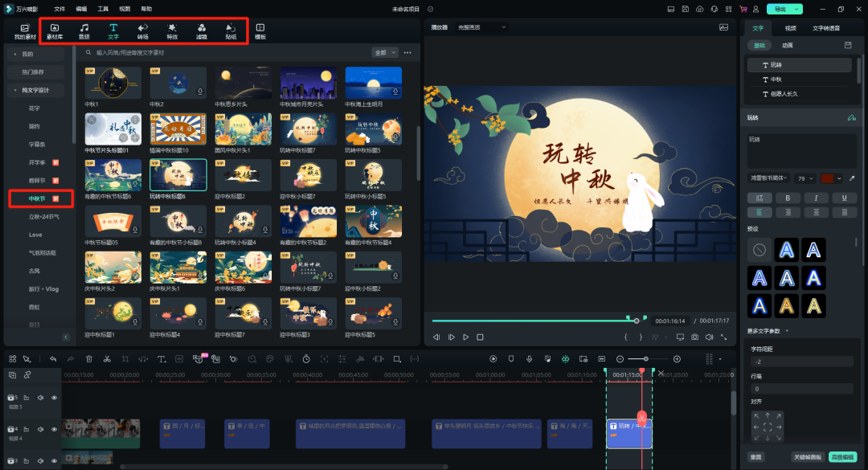The image size is (868, 470).
Task: Click the microphone voiceover record icon
Action: click(x=529, y=359)
